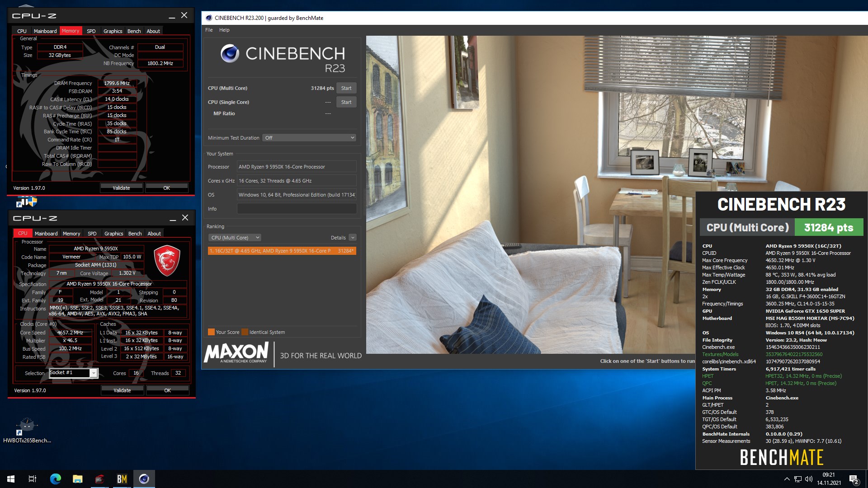This screenshot has width=868, height=488.
Task: Minimize the upper CPU-Z Memory window
Action: tap(172, 16)
